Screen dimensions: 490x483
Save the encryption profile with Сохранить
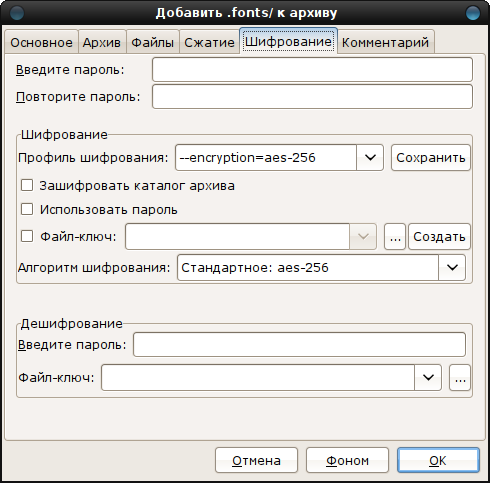(431, 158)
